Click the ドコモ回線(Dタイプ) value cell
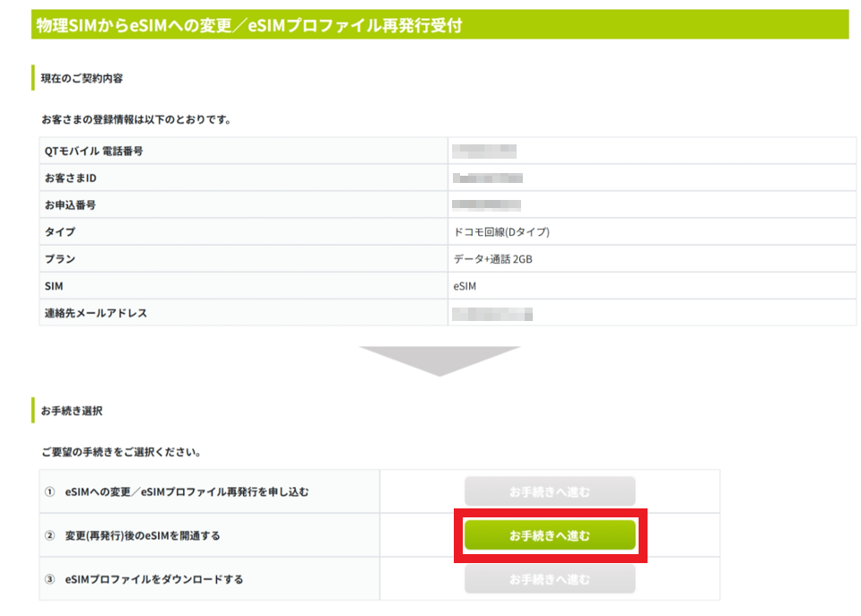 [501, 232]
